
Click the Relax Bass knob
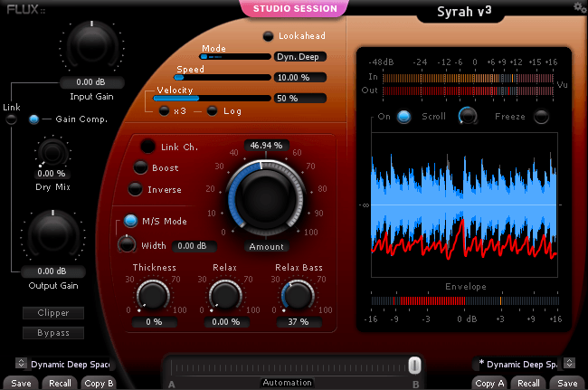pyautogui.click(x=298, y=295)
